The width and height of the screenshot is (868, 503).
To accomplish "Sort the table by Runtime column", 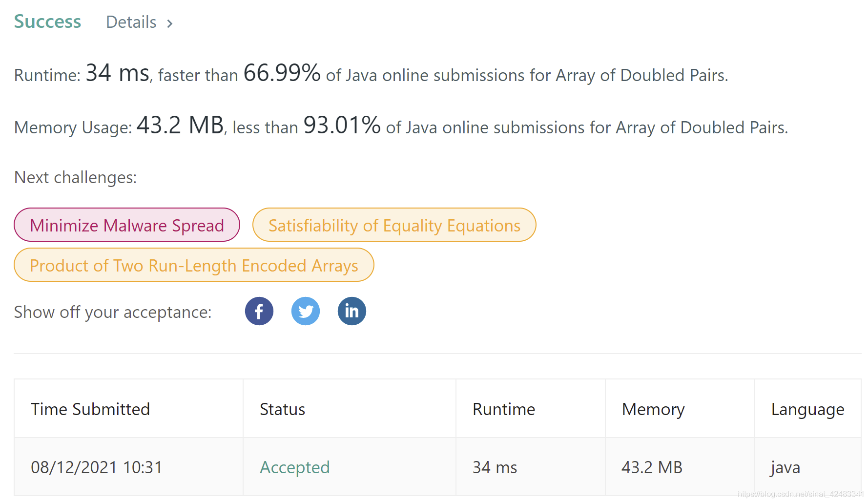I will (503, 409).
